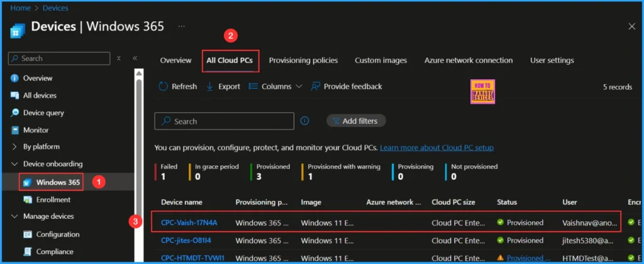Click the Devices blade icon beside title
Viewport: 644px width, 264px height.
18,31
